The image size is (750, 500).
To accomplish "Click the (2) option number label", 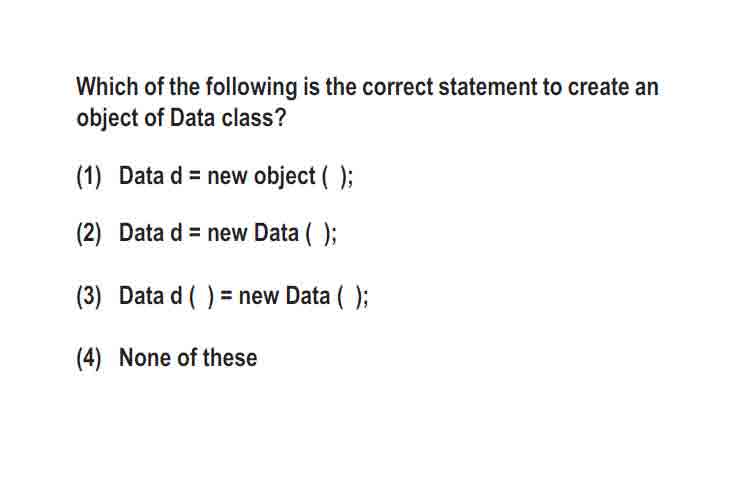I will [89, 234].
